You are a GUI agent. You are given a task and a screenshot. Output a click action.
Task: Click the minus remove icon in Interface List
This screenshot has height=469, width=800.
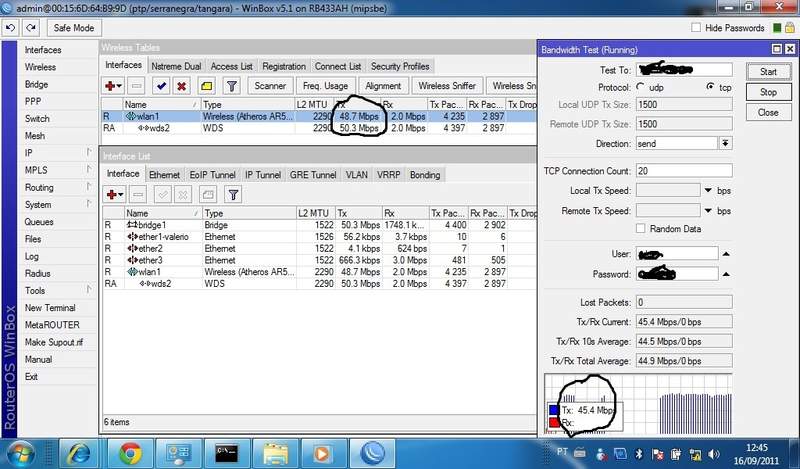click(x=137, y=194)
